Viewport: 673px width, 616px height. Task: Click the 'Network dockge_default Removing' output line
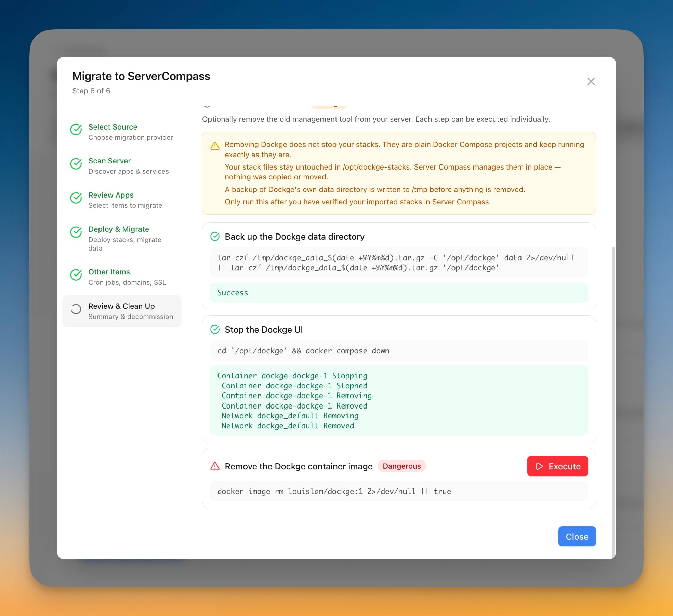(290, 416)
